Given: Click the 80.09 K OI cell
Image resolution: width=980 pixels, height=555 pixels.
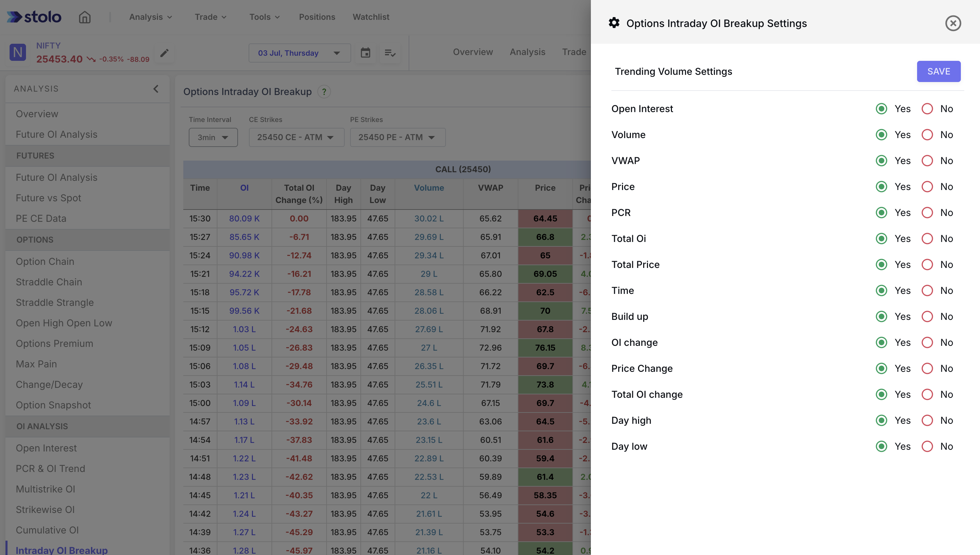Looking at the screenshot, I should tap(244, 218).
